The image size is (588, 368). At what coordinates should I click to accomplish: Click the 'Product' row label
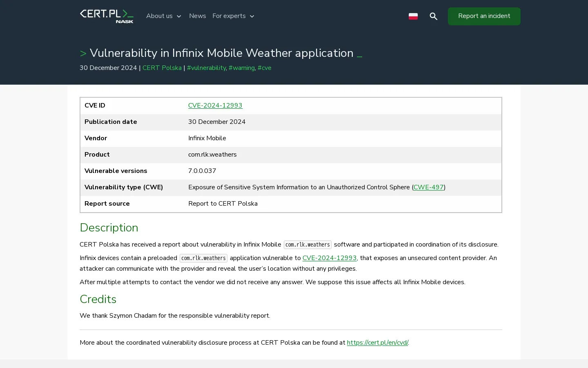point(97,155)
